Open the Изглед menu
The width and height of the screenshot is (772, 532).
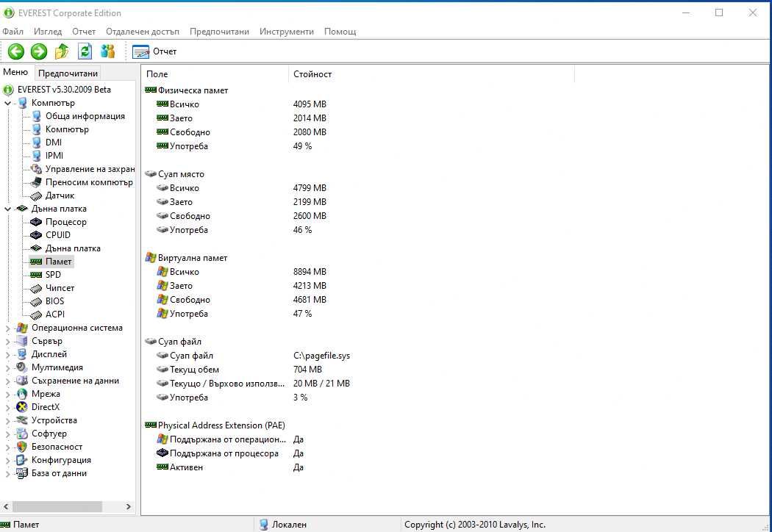(x=48, y=32)
